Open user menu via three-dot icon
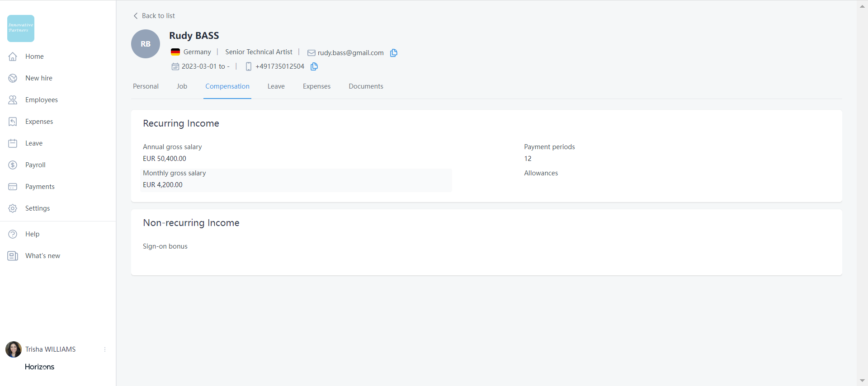Image resolution: width=868 pixels, height=386 pixels. [105, 349]
